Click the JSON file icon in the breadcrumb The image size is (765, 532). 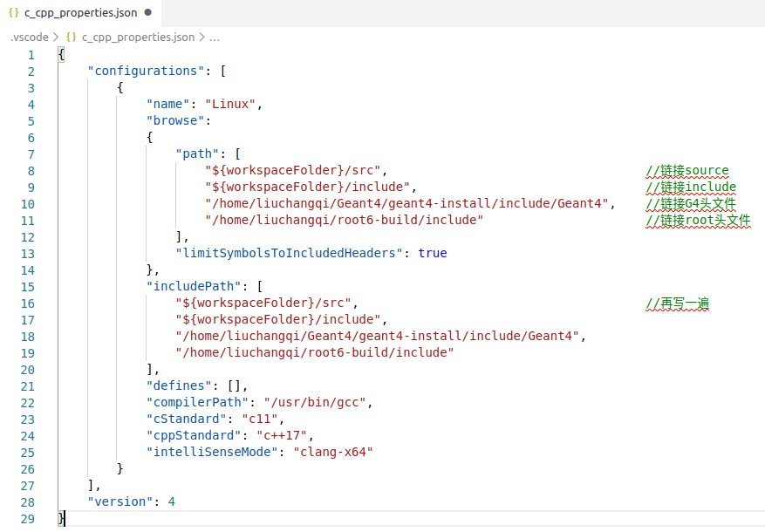click(x=71, y=38)
